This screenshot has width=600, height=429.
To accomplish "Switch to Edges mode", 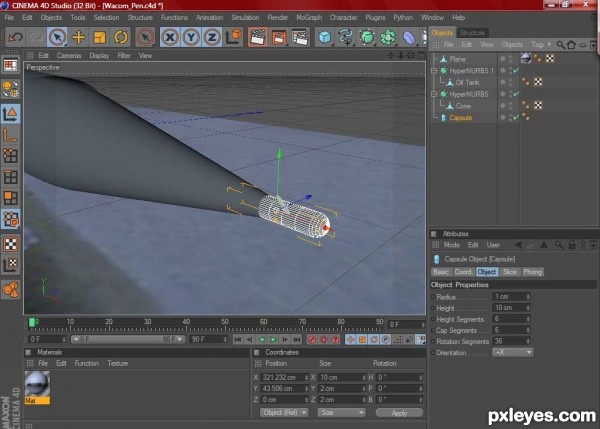I will click(10, 177).
